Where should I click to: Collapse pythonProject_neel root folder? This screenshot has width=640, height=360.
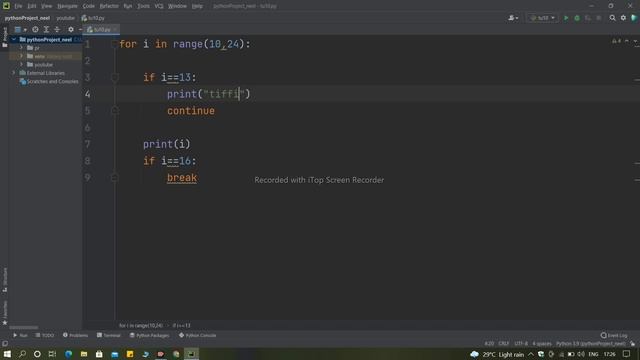pos(14,40)
